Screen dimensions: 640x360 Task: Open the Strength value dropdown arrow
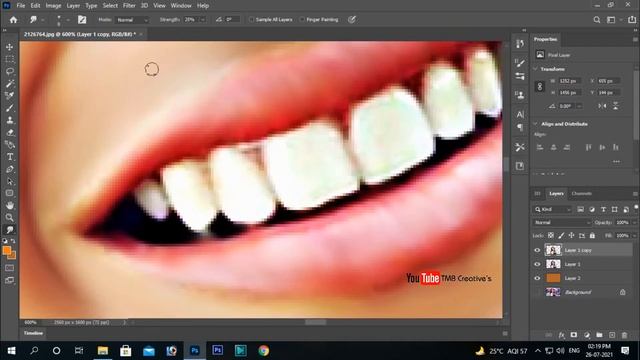tap(203, 20)
